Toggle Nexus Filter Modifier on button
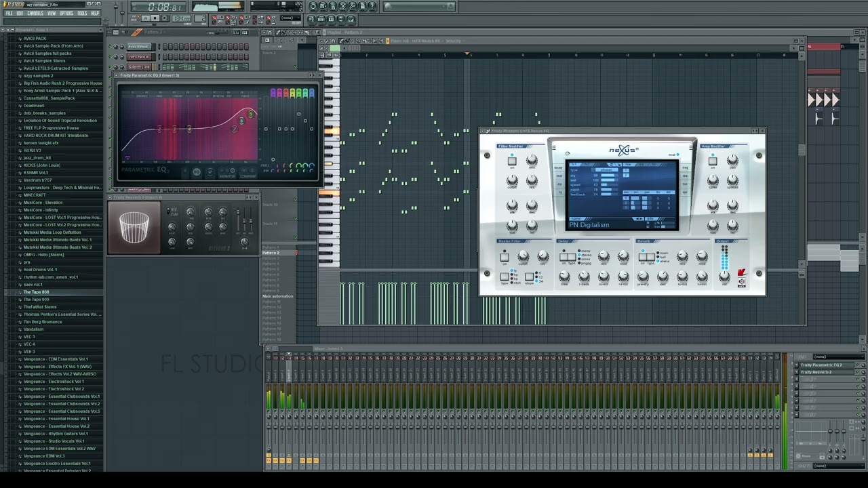The height and width of the screenshot is (488, 868). point(512,161)
